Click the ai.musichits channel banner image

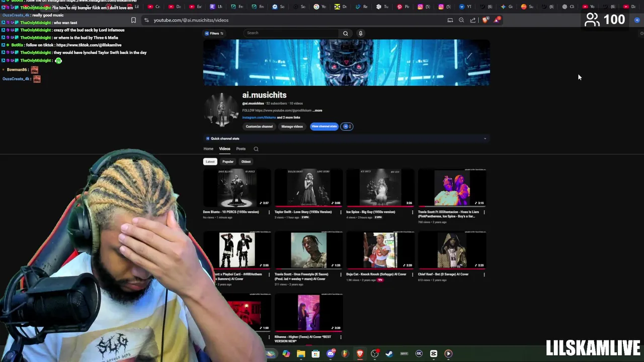click(346, 63)
